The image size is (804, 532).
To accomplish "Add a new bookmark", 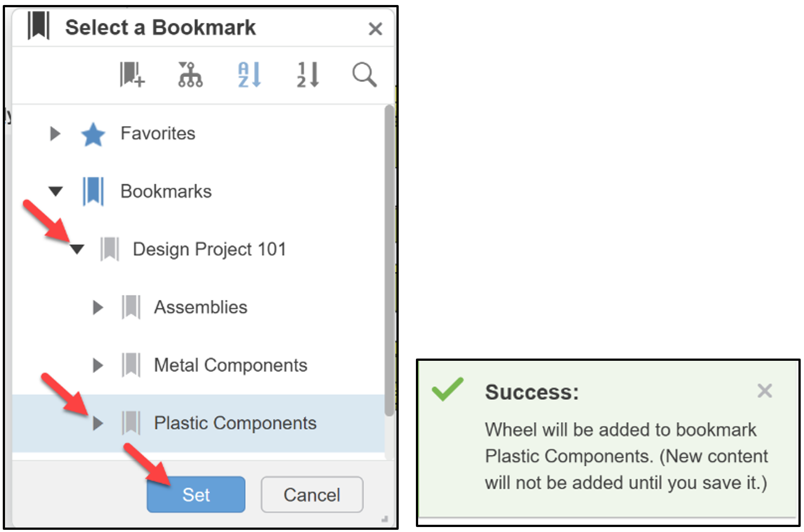I will 132,75.
